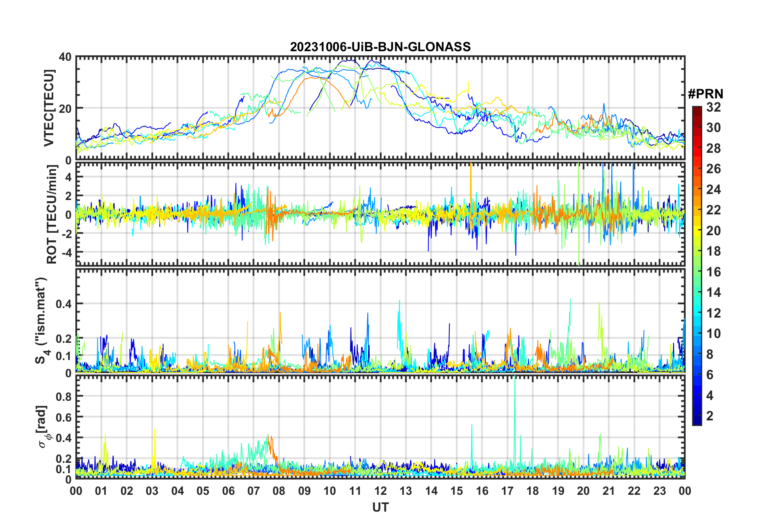The height and width of the screenshot is (532, 761).
Task: Select the UT x-axis label
Action: pos(380,508)
